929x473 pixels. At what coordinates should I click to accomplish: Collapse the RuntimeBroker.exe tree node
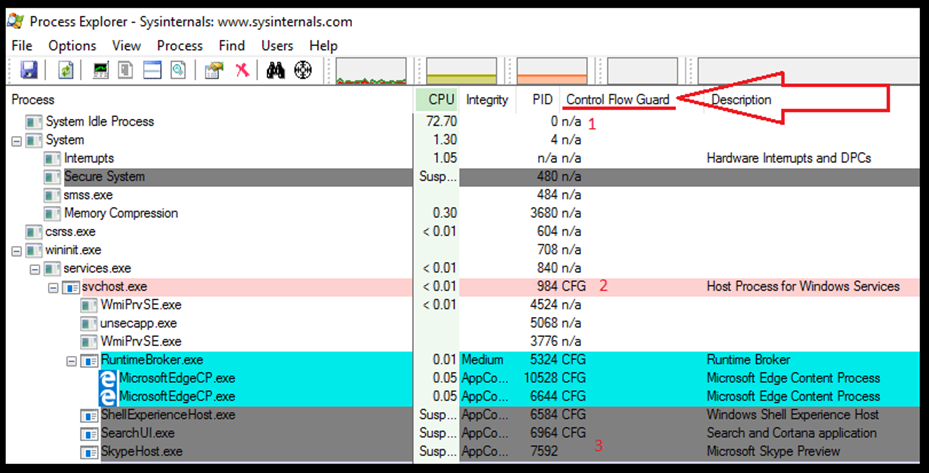(72, 360)
